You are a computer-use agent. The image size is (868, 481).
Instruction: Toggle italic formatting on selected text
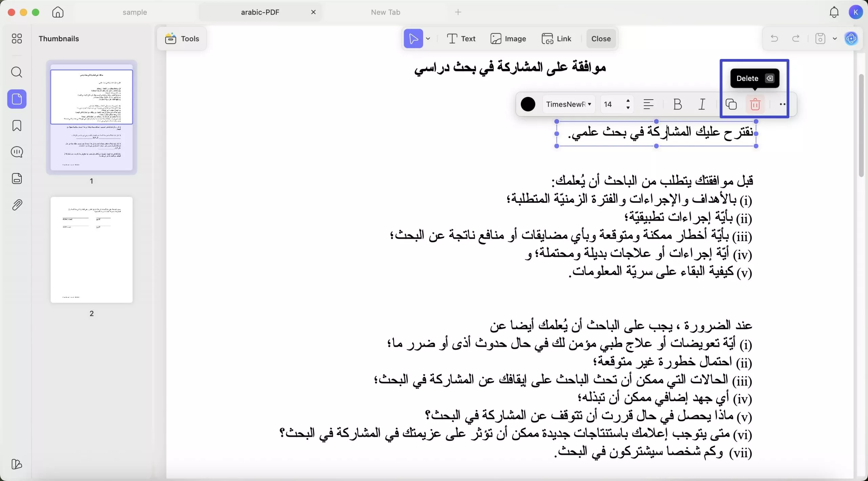(702, 104)
